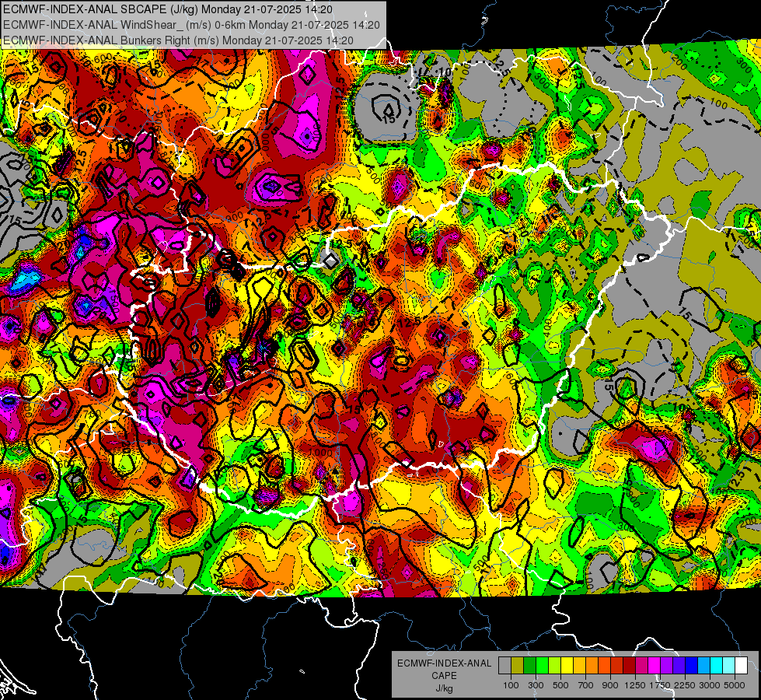Click the crimson pink legend swatch
The width and height of the screenshot is (761, 700).
tap(641, 666)
